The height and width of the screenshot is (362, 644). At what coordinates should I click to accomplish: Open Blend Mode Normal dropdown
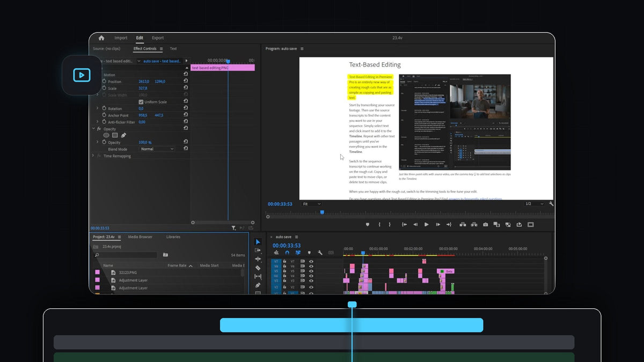157,149
